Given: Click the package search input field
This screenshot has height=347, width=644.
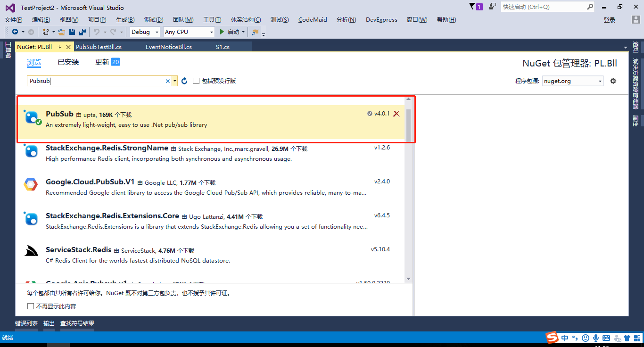Looking at the screenshot, I should 95,81.
